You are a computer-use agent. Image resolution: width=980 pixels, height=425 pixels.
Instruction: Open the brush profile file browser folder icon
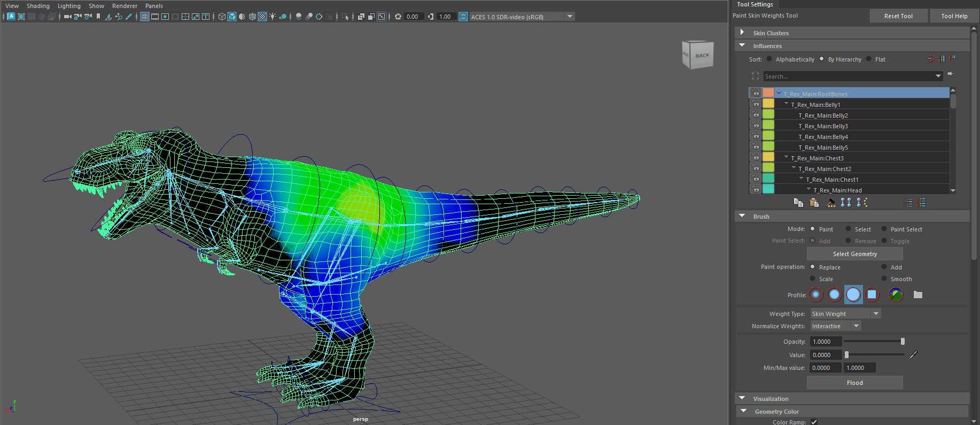coord(918,295)
